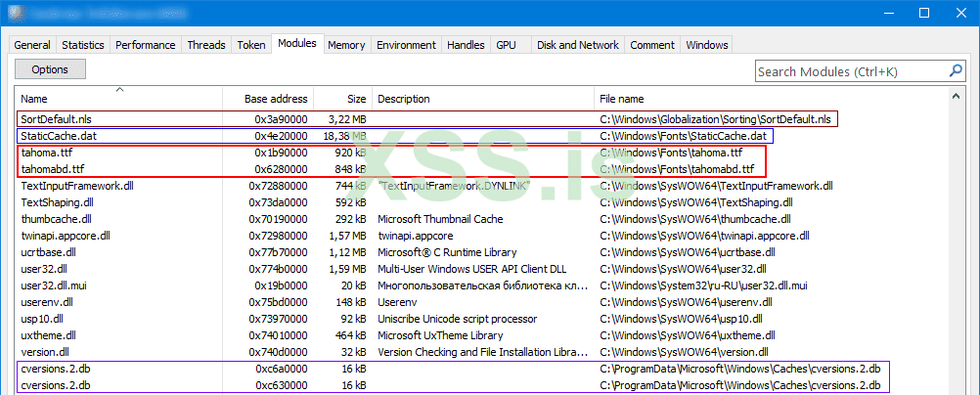
Task: Select the usp10.dll row
Action: click(481, 318)
